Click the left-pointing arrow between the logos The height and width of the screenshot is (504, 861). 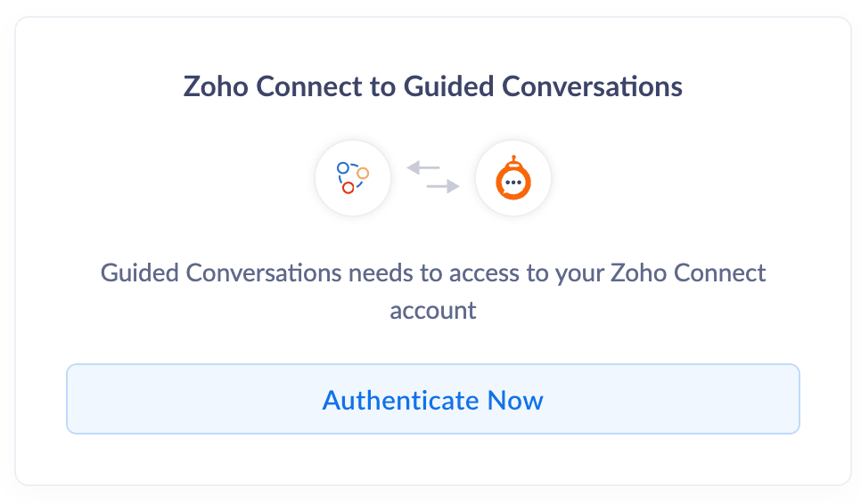423,167
